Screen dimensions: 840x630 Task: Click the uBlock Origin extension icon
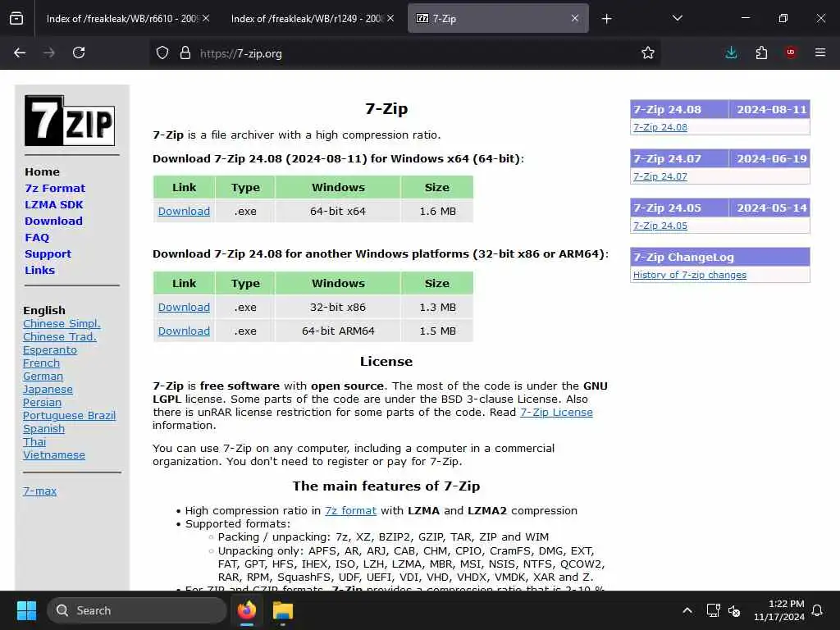791,52
